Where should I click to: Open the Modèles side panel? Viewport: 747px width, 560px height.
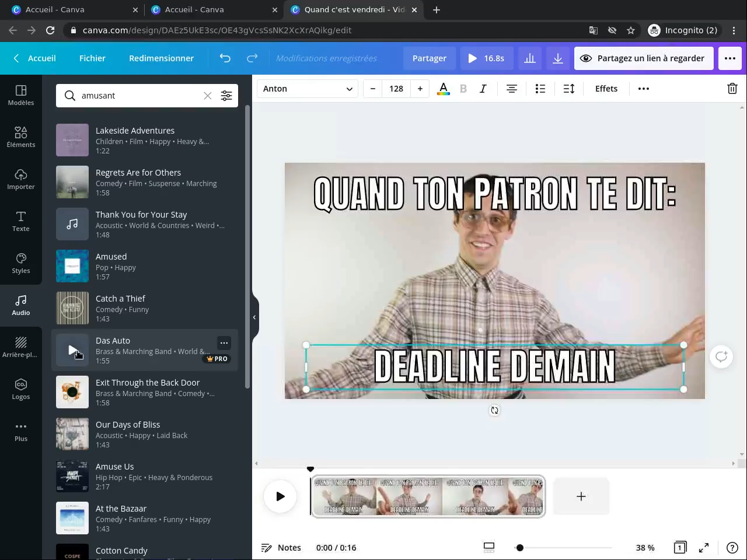coord(21,95)
